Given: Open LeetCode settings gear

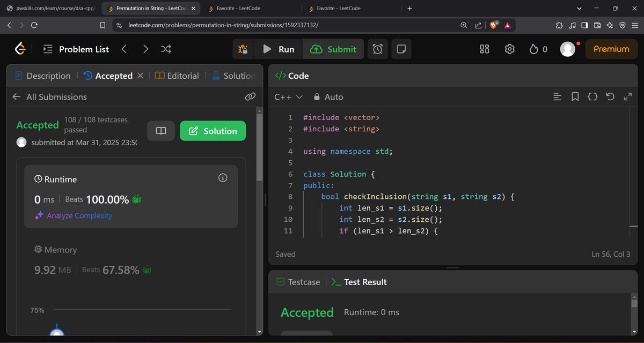Looking at the screenshot, I should pyautogui.click(x=510, y=49).
